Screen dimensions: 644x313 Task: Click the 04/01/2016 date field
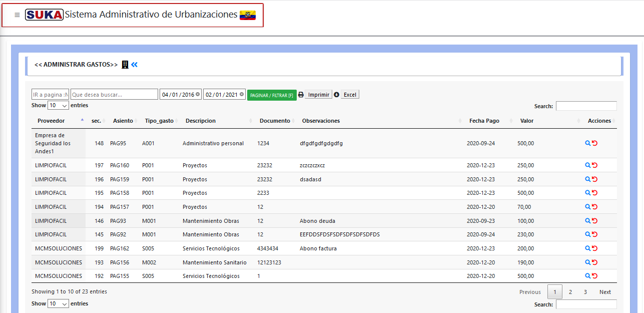coord(181,94)
